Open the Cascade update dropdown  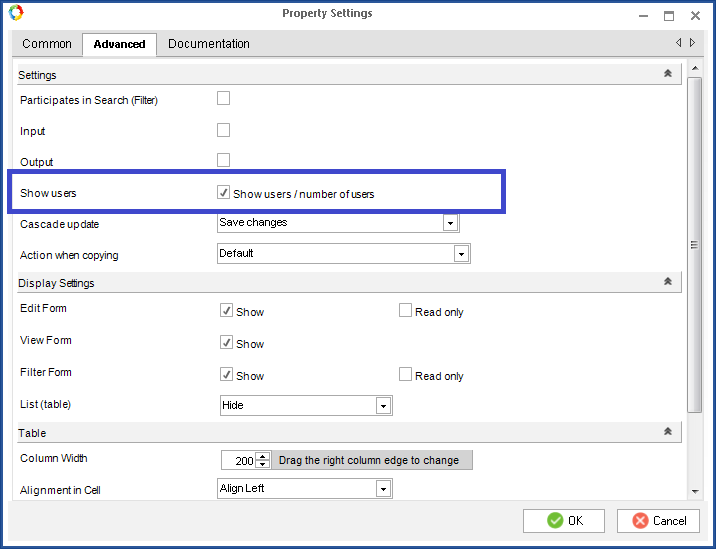(450, 223)
